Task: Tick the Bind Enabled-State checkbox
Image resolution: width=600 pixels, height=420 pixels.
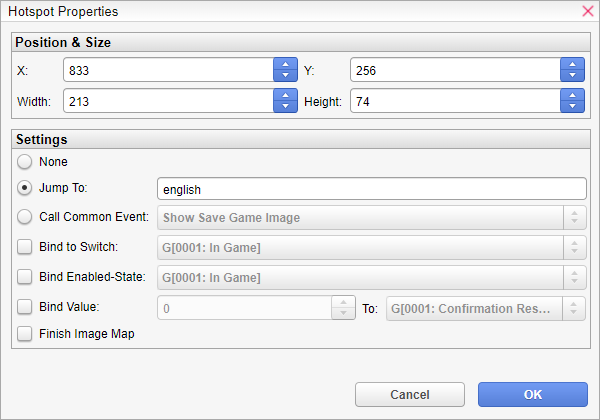Action: click(25, 276)
